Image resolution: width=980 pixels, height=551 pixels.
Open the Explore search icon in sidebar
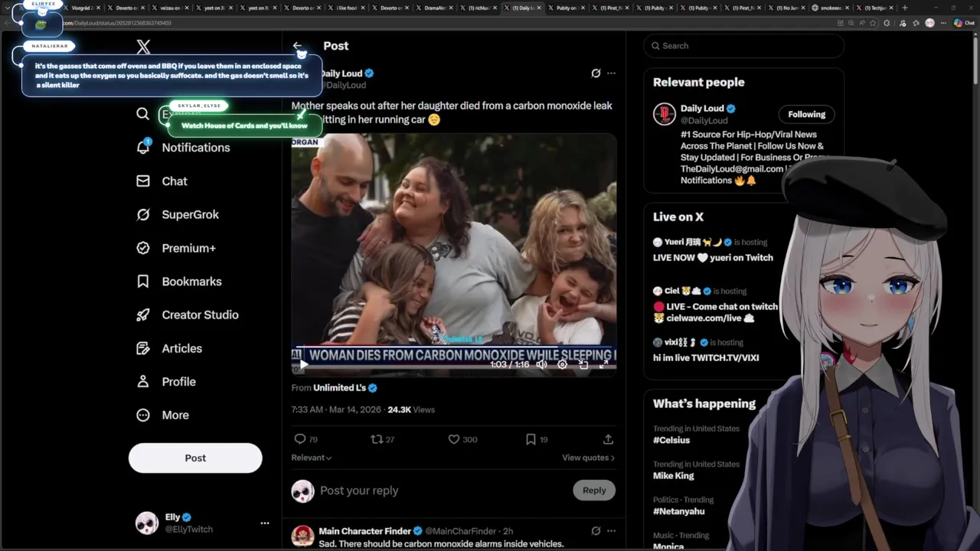point(142,114)
